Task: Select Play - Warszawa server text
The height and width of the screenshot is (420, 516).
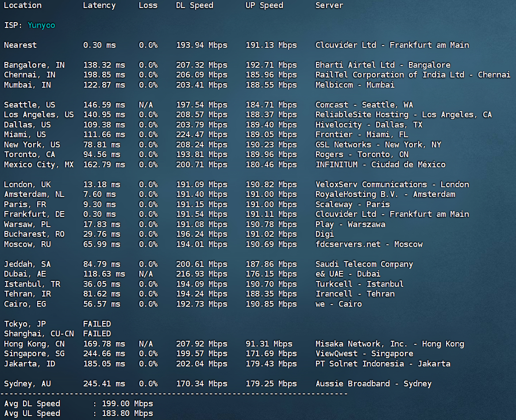Action: 350,224
